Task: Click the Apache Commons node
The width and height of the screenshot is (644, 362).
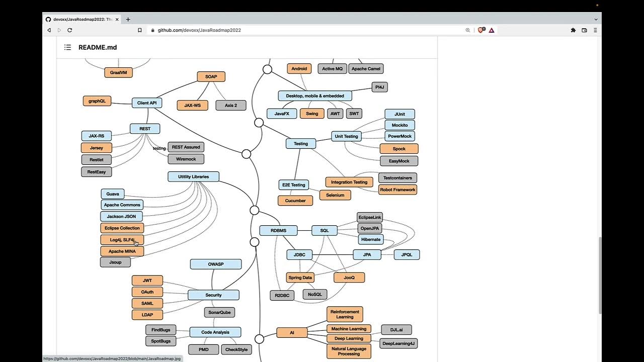Action: pos(122,205)
